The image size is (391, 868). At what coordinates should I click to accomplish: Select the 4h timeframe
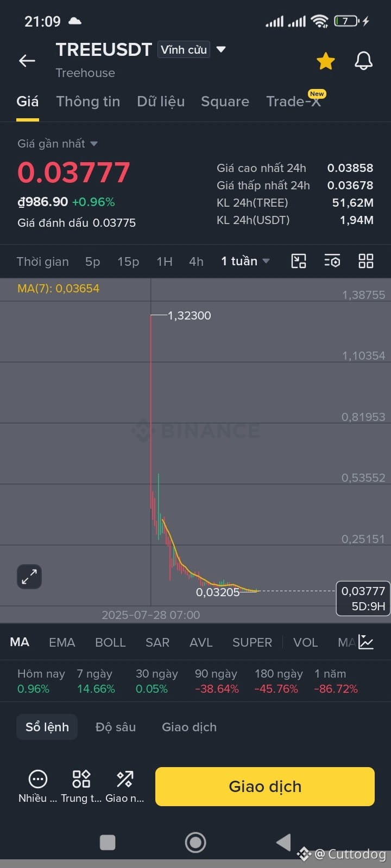click(196, 261)
